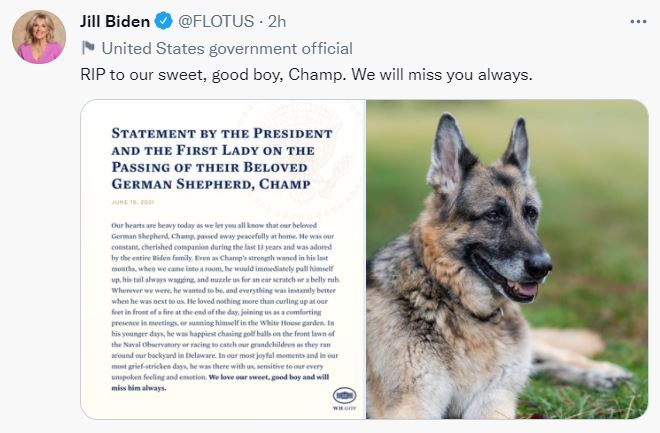Click the blue verified checkmark badge

click(x=163, y=21)
